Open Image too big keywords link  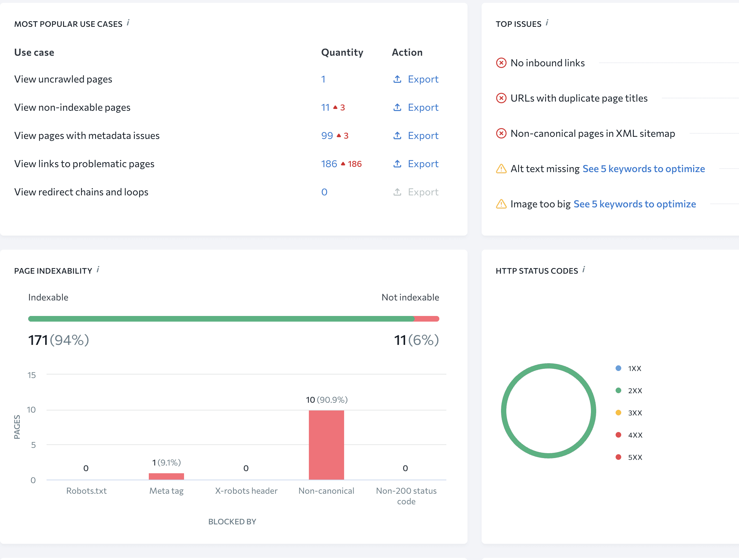(x=635, y=204)
